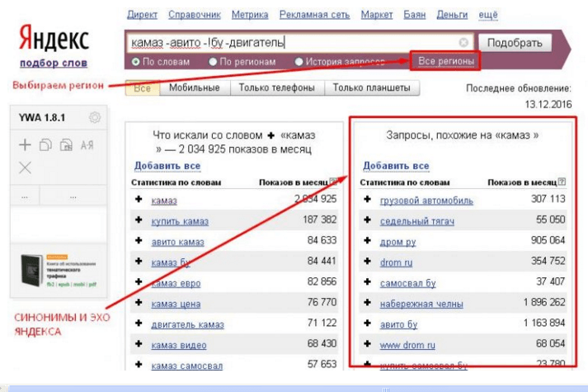Add 'самосвал бу' with its plus icon

[x=367, y=281]
